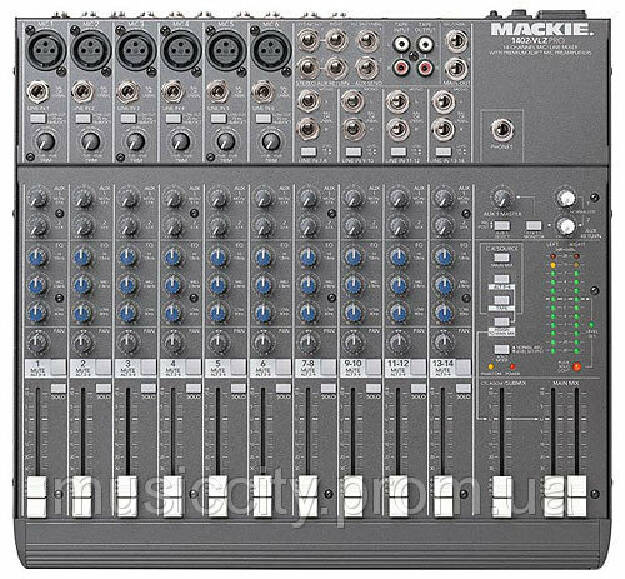Engage the Solo button on channel 3
This screenshot has height=579, width=625.
tap(148, 389)
